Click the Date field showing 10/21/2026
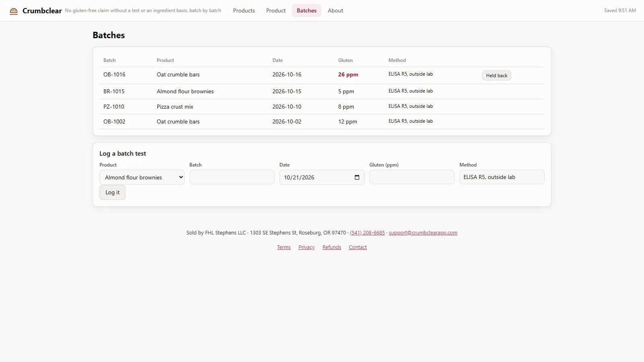Viewport: 644px width, 362px height. pyautogui.click(x=322, y=177)
